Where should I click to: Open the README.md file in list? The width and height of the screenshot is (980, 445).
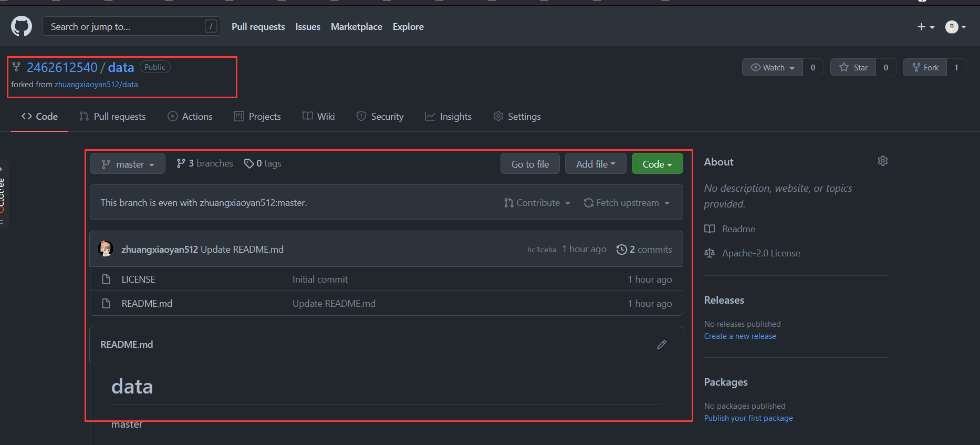147,304
